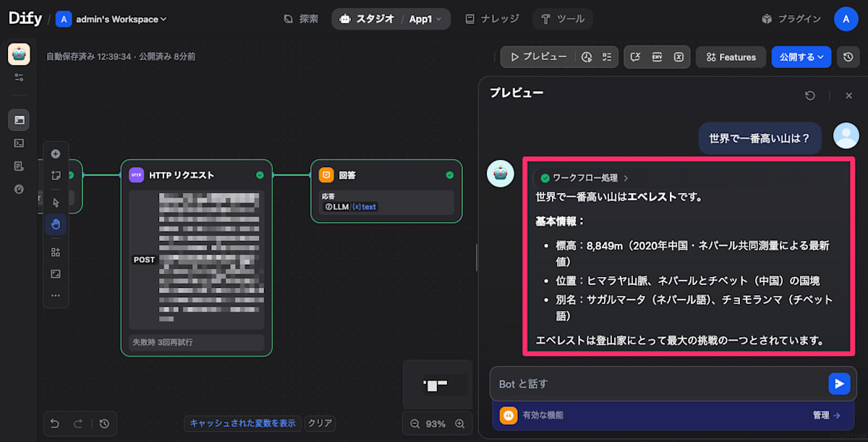Screen dimensions: 868x442
Task: Click the LLM text variable tag
Action: coord(351,207)
